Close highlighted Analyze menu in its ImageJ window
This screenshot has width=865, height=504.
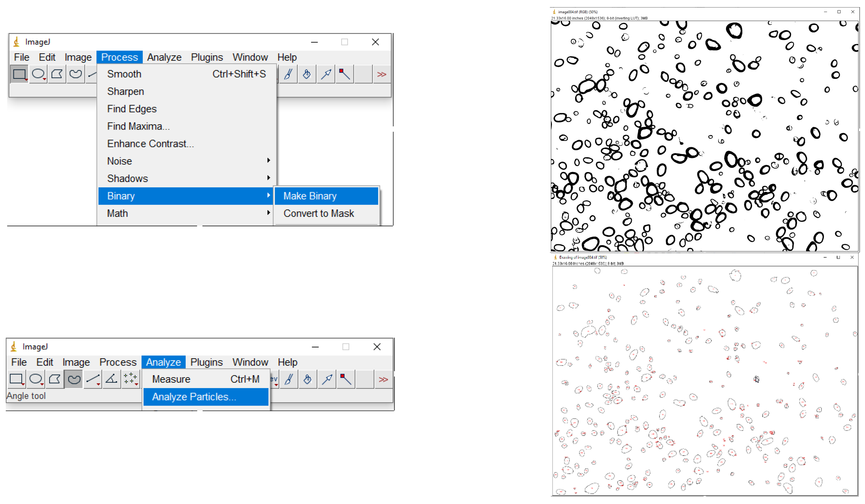coord(163,362)
